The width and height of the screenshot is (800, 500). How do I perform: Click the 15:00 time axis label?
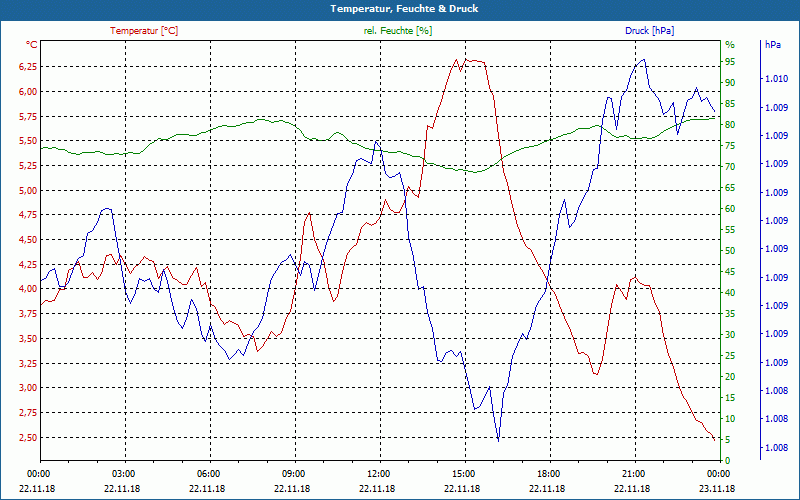tap(463, 473)
